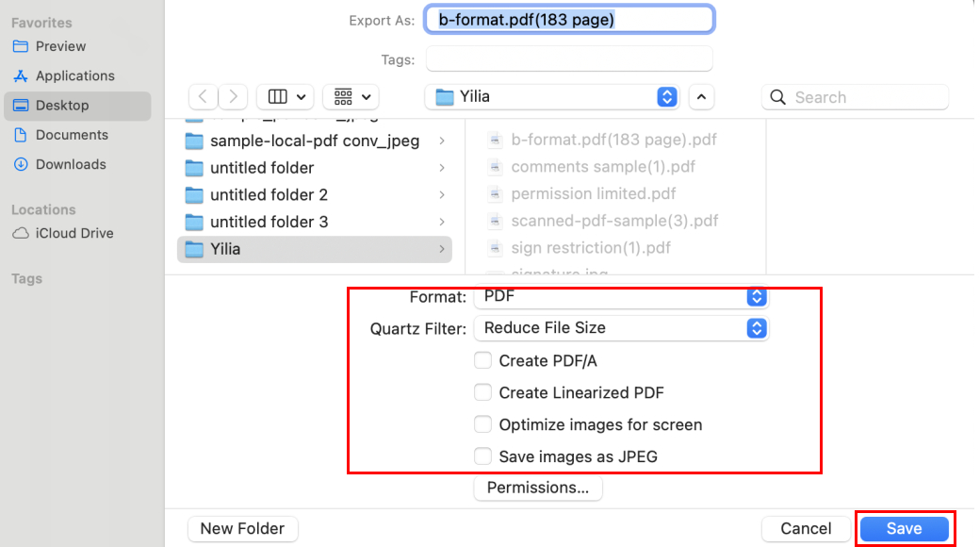Open the Downloads sidebar item
The width and height of the screenshot is (980, 547).
[69, 164]
